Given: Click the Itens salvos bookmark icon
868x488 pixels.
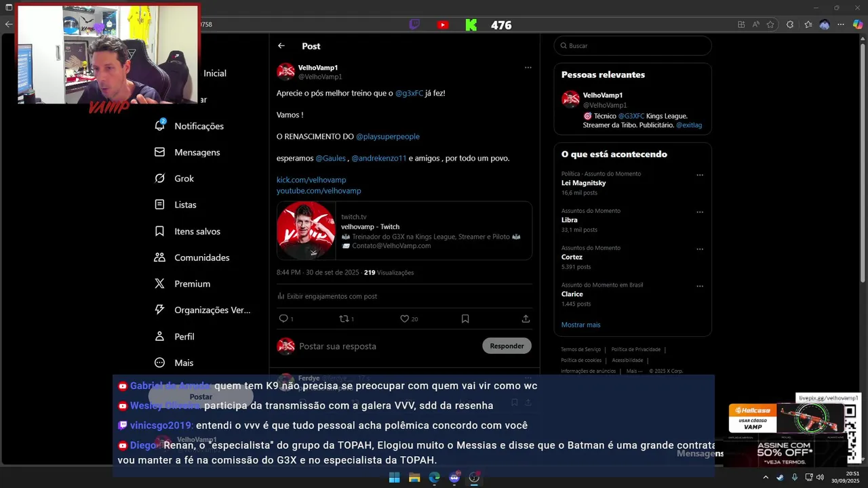Looking at the screenshot, I should pos(160,231).
